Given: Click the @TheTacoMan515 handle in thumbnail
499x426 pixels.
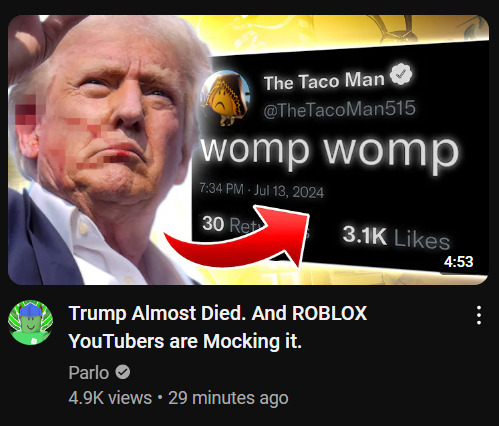Looking at the screenshot, I should click(339, 109).
